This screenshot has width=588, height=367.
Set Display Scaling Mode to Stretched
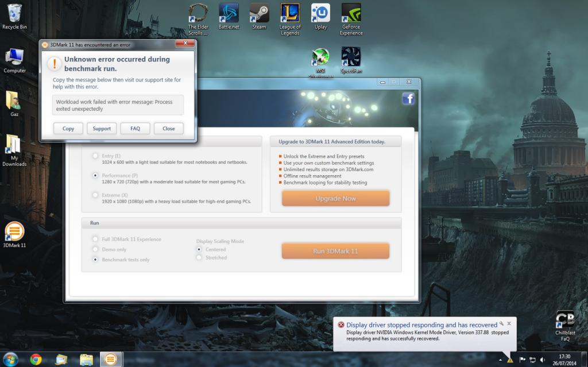point(199,257)
